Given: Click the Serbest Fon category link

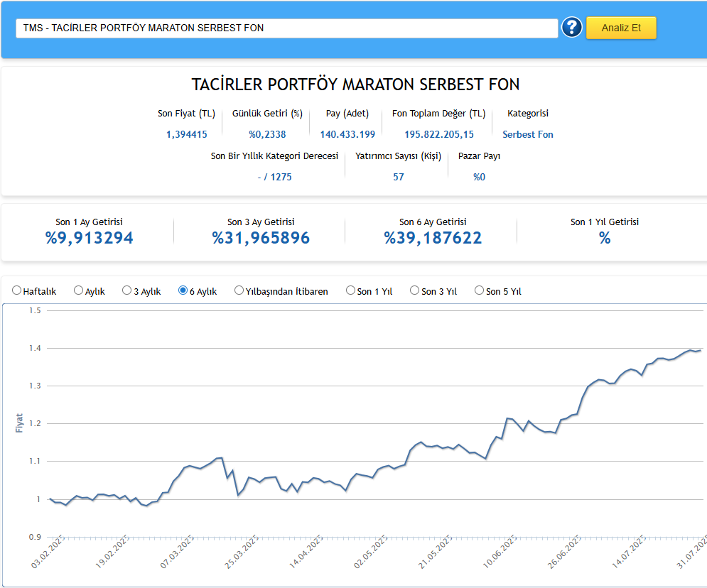Looking at the screenshot, I should (527, 134).
